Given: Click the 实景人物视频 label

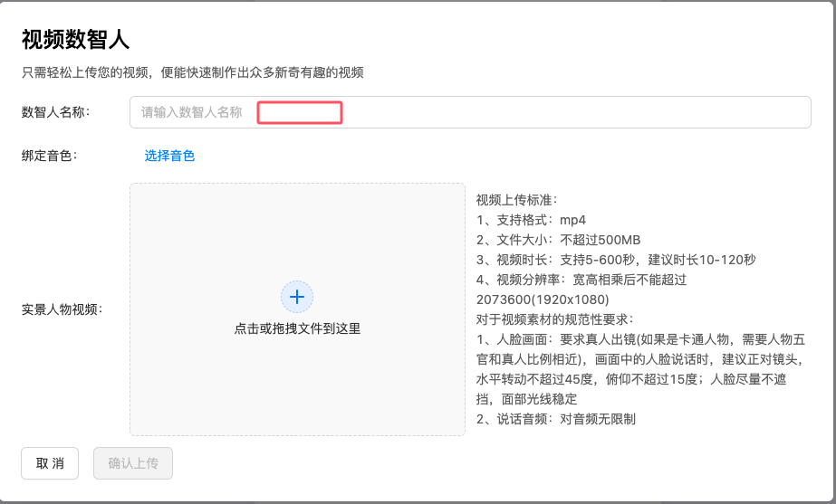Looking at the screenshot, I should tap(62, 309).
